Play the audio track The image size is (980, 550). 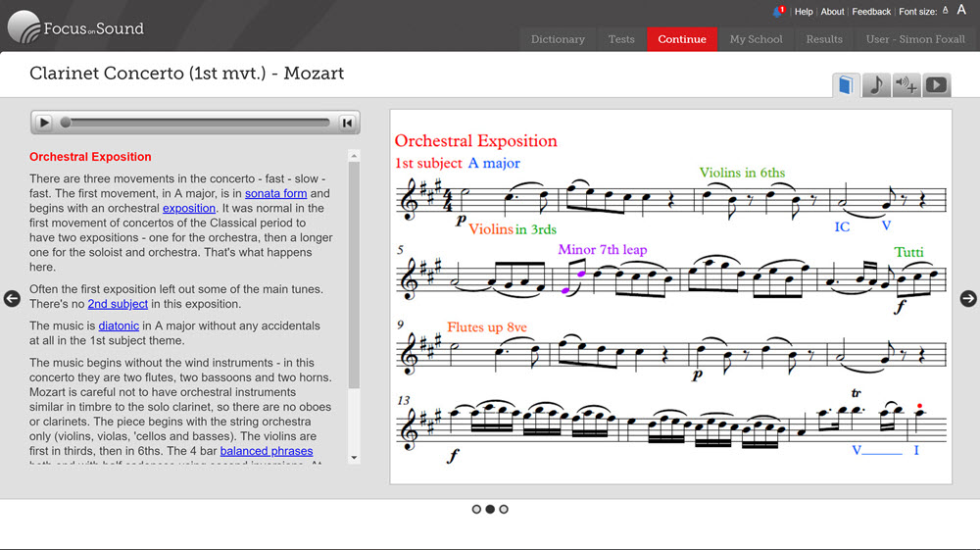coord(44,123)
